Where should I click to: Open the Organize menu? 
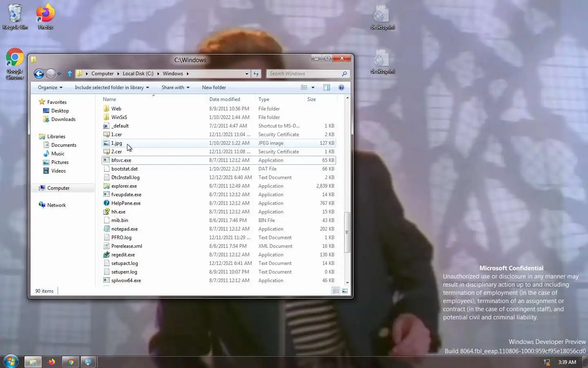[50, 88]
